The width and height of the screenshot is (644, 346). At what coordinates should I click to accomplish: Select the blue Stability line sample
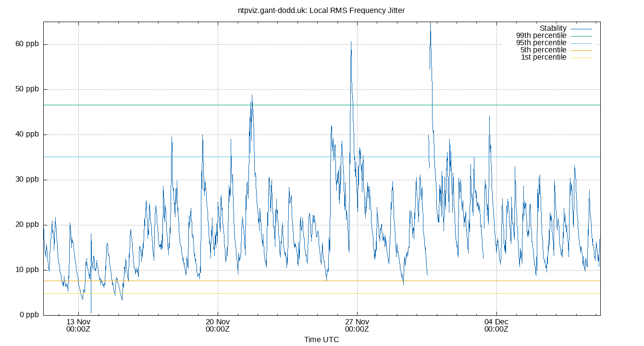click(582, 28)
